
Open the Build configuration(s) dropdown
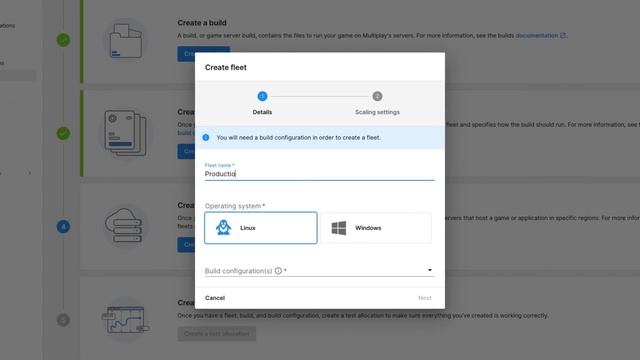tap(320, 271)
